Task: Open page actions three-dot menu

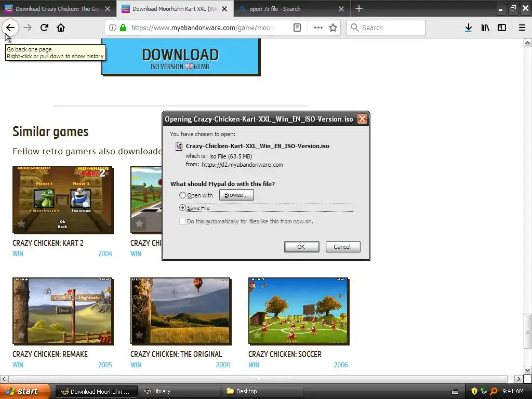Action: coord(318,28)
